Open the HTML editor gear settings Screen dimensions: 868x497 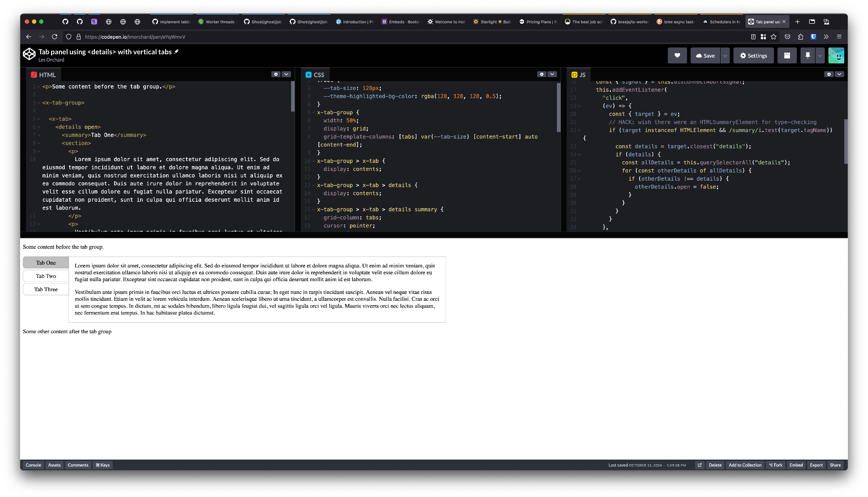[275, 74]
